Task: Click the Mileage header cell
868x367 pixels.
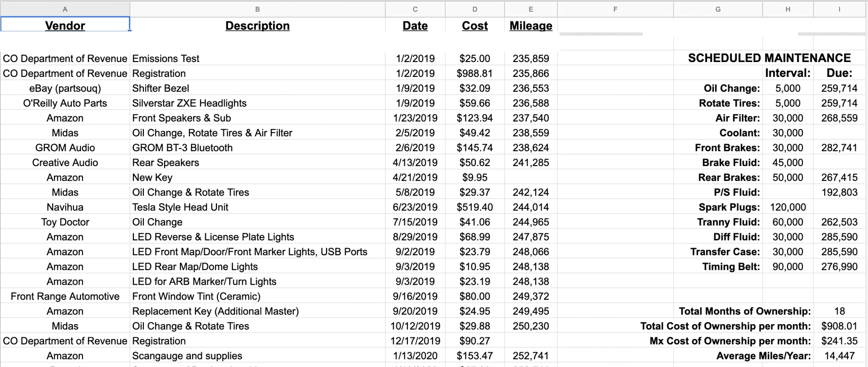Action: click(530, 26)
